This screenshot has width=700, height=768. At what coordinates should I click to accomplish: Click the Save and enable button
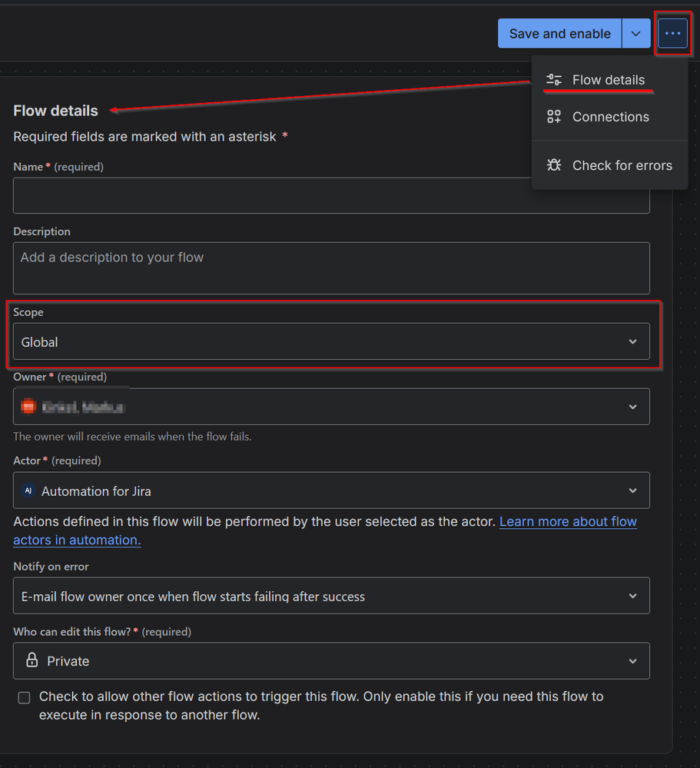click(559, 33)
